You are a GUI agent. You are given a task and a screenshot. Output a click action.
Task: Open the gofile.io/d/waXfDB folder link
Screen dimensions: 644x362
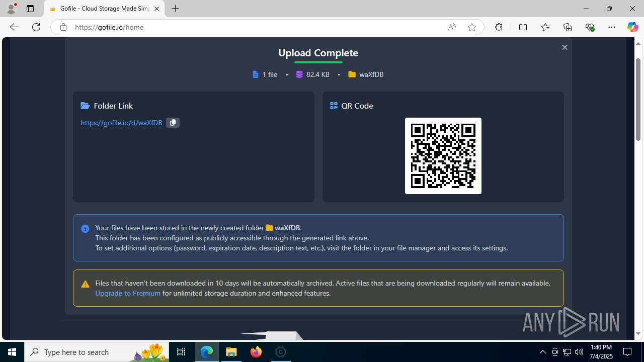pyautogui.click(x=121, y=123)
